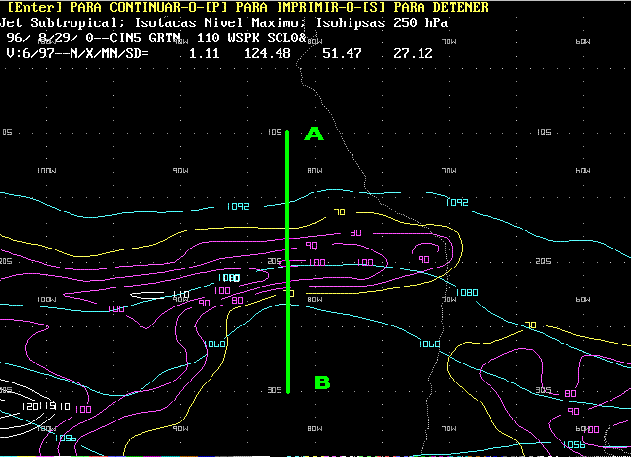The height and width of the screenshot is (457, 631).
Task: Select the maximum value '124.48'
Action: pyautogui.click(x=267, y=54)
